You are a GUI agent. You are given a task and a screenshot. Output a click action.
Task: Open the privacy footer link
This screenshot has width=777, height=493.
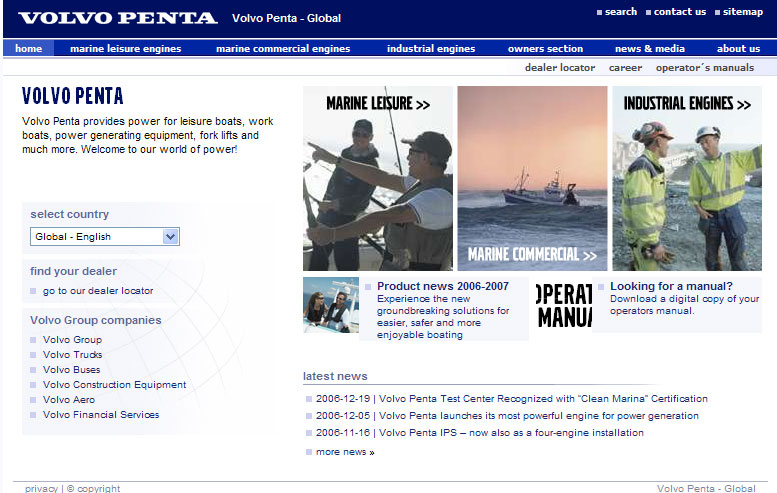41,489
